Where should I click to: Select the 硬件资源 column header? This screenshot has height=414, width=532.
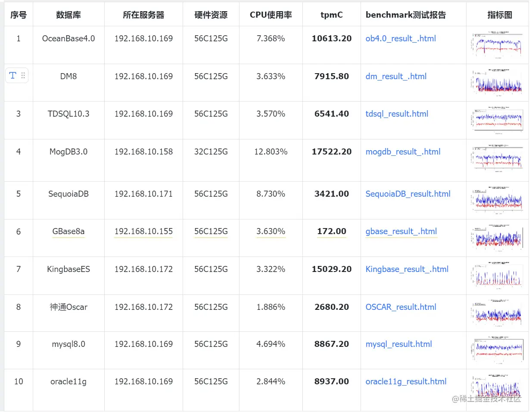tap(211, 15)
